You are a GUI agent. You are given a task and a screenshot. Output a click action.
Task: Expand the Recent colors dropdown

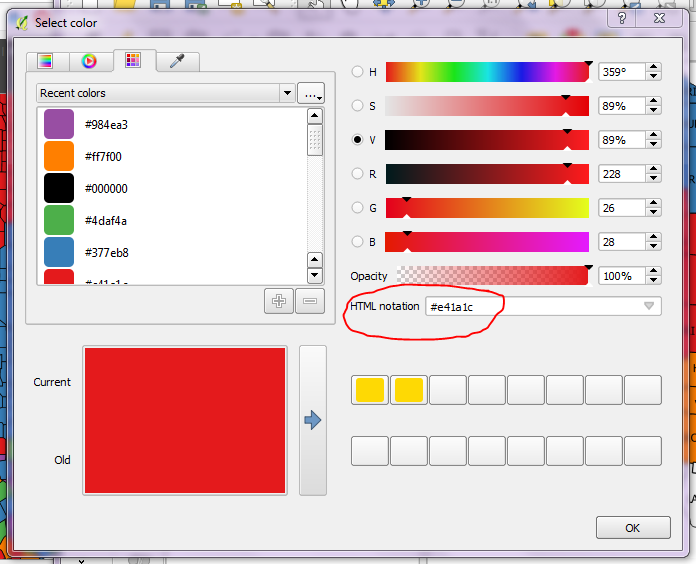click(x=288, y=93)
